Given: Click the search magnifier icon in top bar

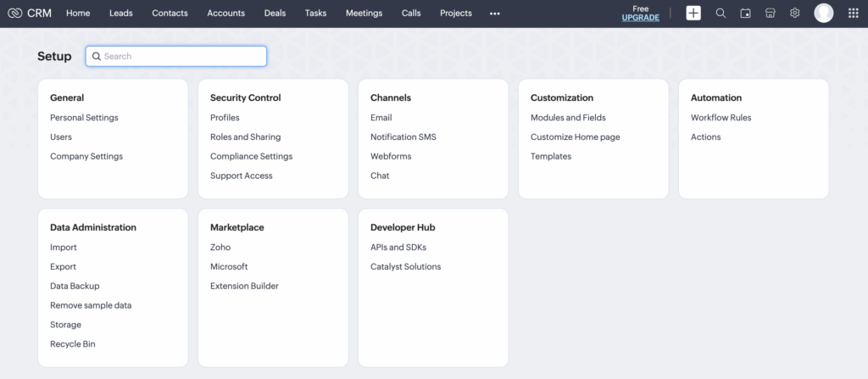Looking at the screenshot, I should click(721, 13).
